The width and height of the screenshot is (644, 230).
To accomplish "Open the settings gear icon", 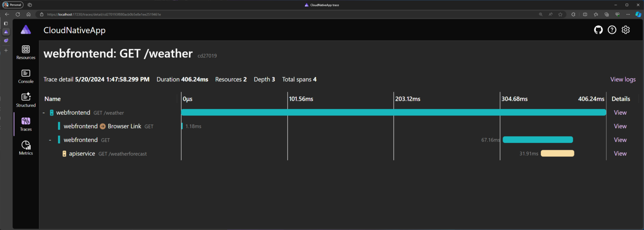I will point(626,30).
